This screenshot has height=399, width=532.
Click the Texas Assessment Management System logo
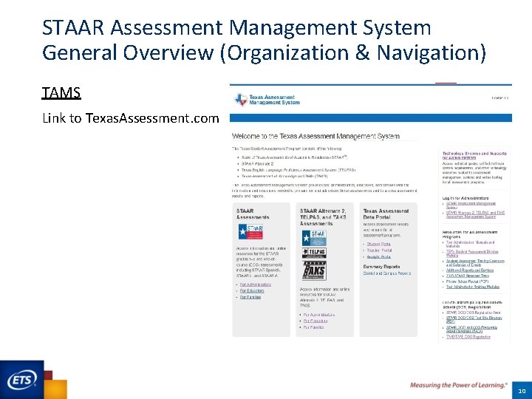point(267,100)
